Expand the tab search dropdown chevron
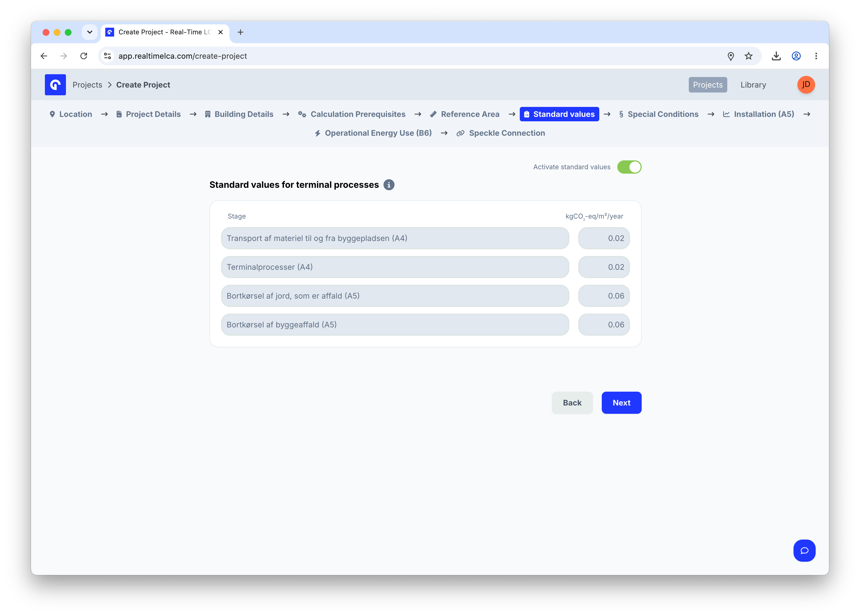 pos(89,32)
